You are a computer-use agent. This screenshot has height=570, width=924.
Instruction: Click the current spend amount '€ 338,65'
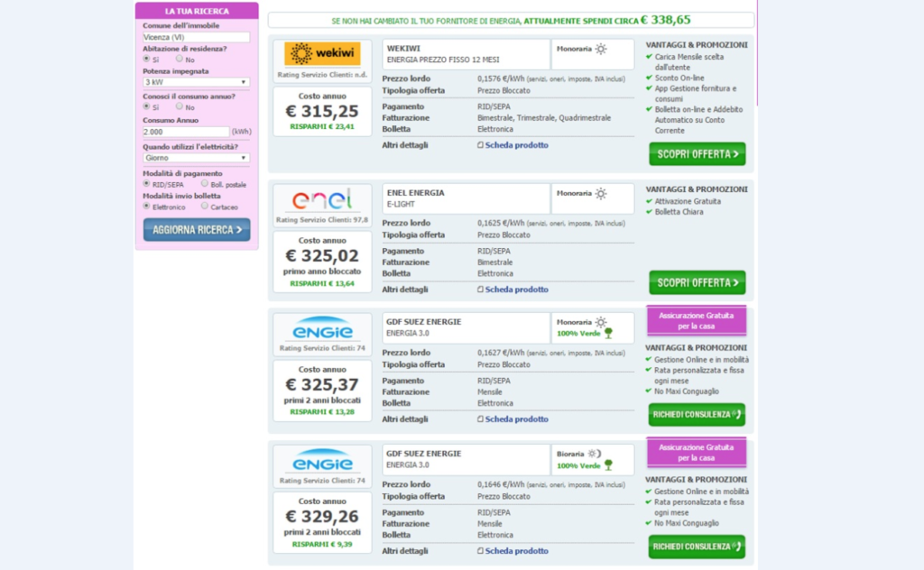[x=665, y=20]
